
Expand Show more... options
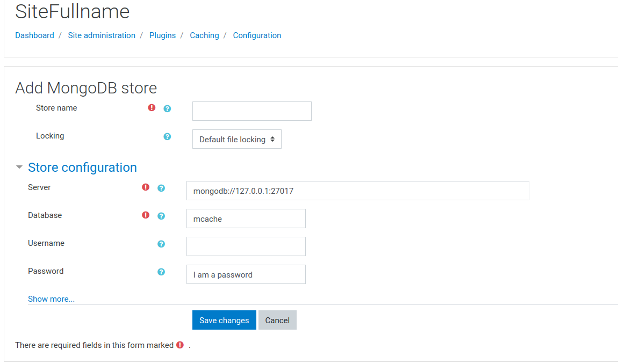51,299
